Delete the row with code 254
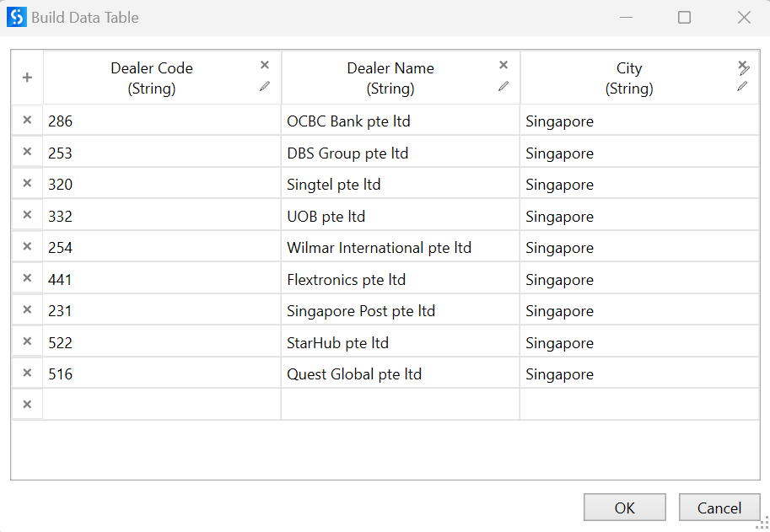Screen dimensions: 770x532 (x=27, y=246)
